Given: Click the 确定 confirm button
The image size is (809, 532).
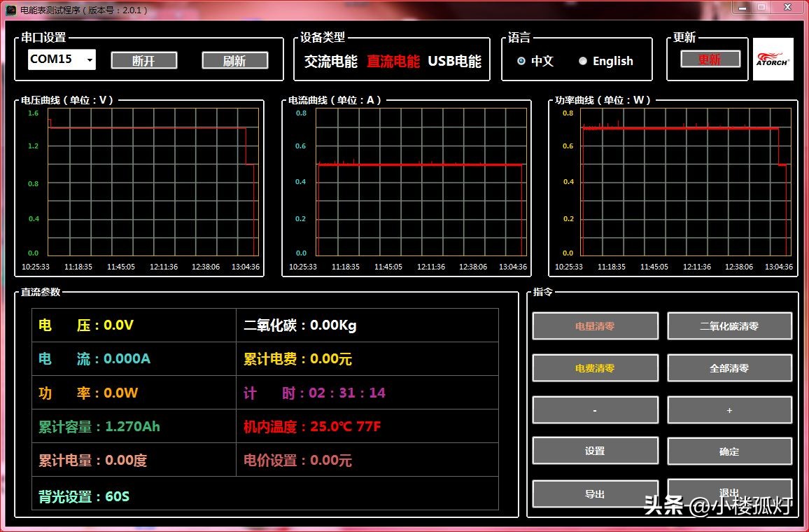Looking at the screenshot, I should [729, 451].
